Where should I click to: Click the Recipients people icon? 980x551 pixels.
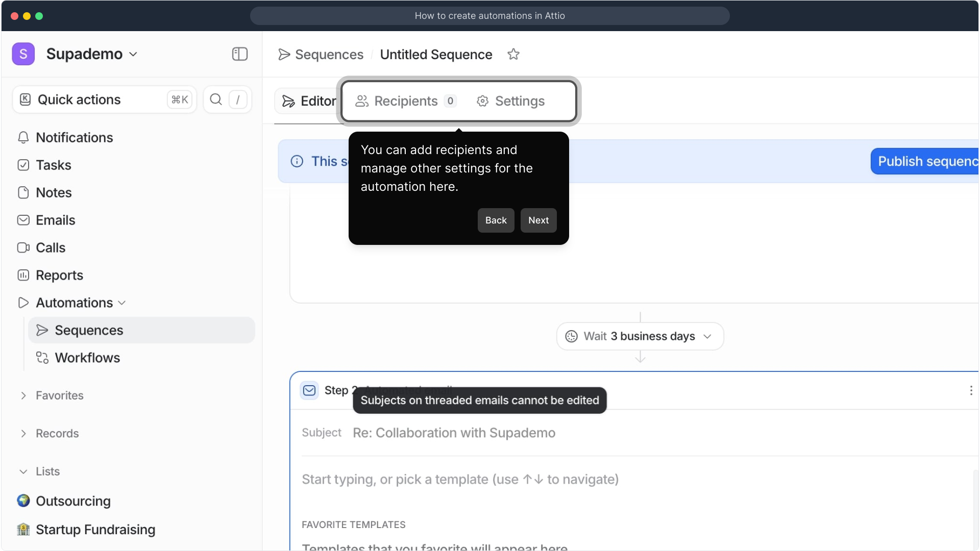[x=362, y=101]
